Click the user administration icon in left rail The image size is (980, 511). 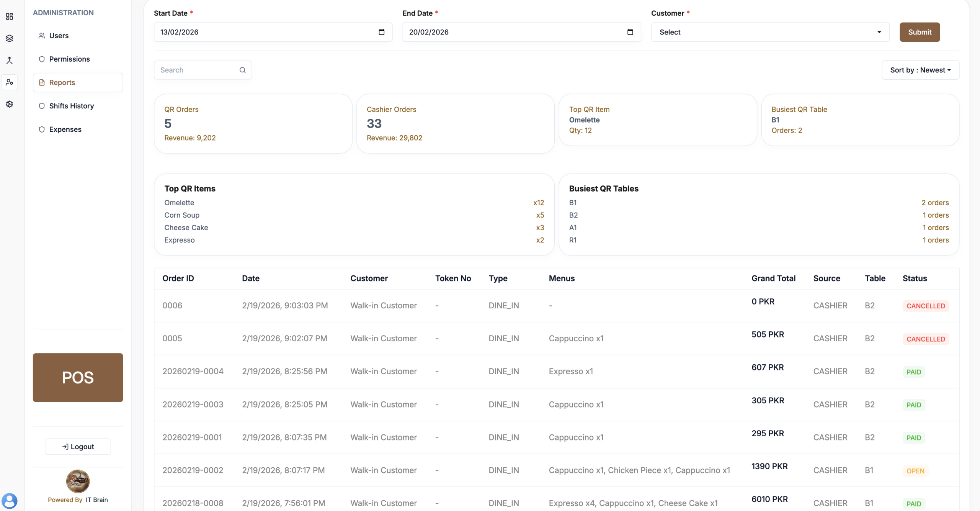(x=10, y=82)
